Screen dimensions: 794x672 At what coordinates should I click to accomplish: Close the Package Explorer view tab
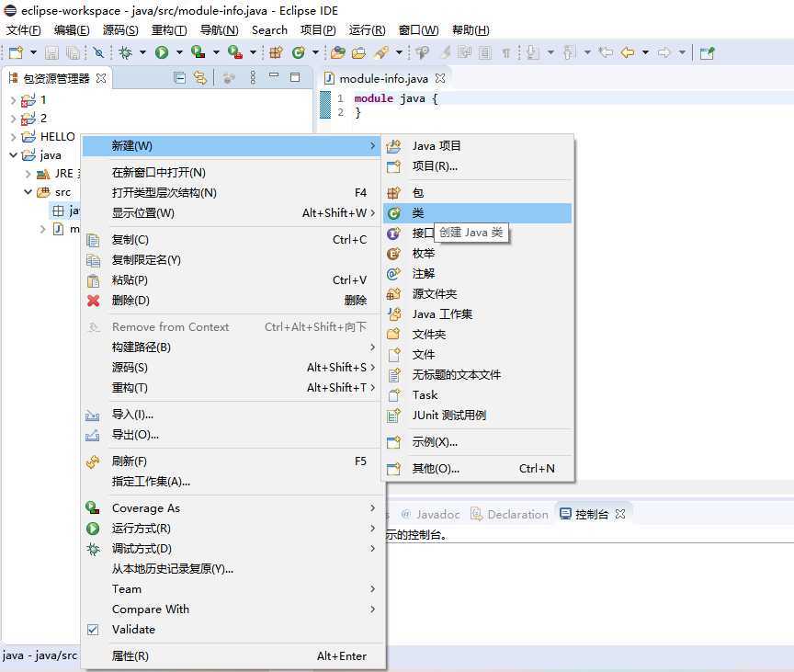[101, 78]
